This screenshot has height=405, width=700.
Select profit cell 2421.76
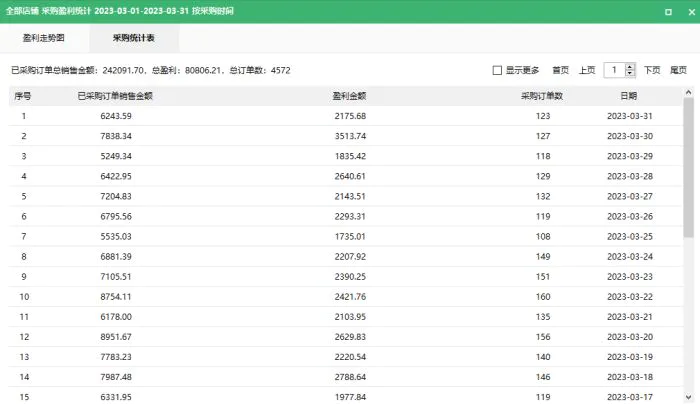[350, 297]
